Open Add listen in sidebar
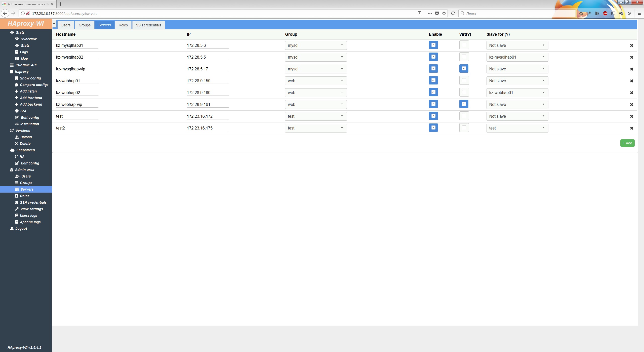The width and height of the screenshot is (644, 352). point(28,91)
